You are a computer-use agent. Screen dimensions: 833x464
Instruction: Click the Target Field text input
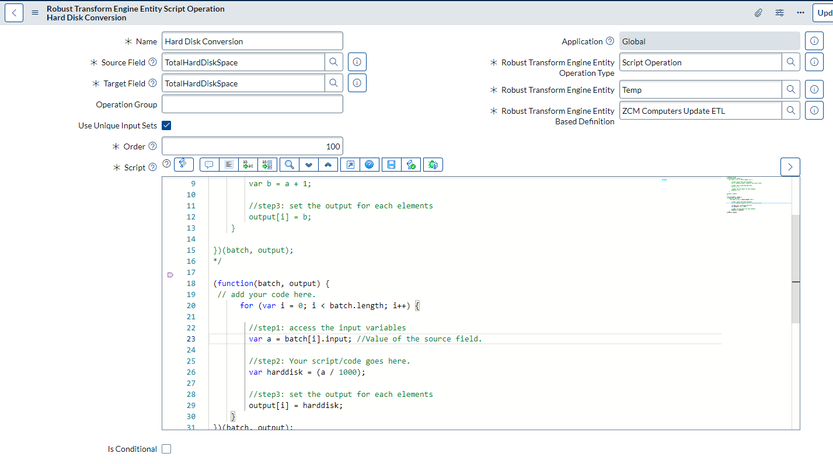243,83
